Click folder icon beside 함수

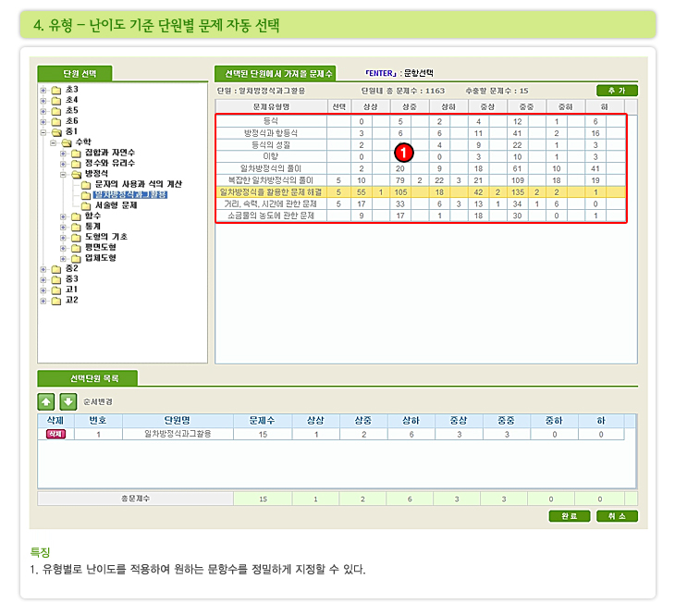tap(76, 216)
